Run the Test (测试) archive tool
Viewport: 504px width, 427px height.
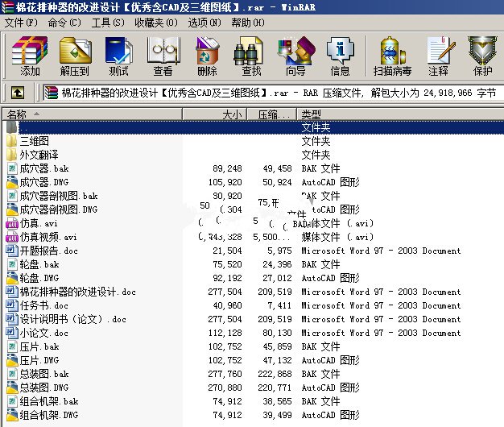click(x=118, y=56)
